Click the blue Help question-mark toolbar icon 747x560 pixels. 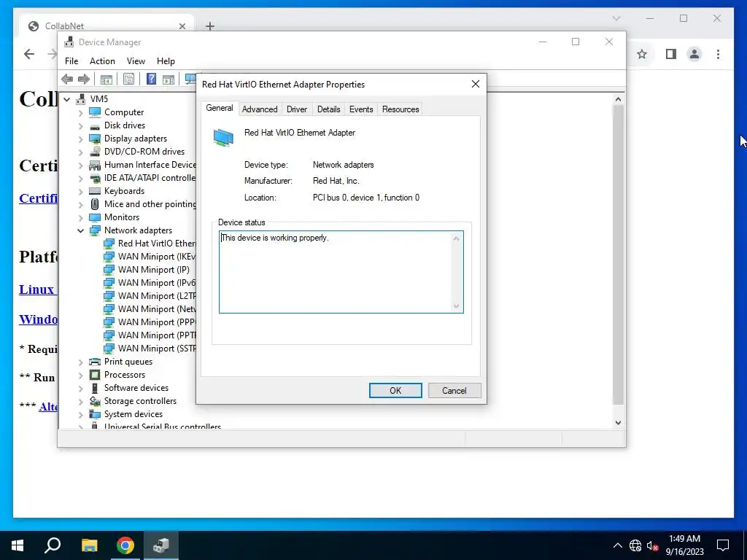click(x=151, y=79)
